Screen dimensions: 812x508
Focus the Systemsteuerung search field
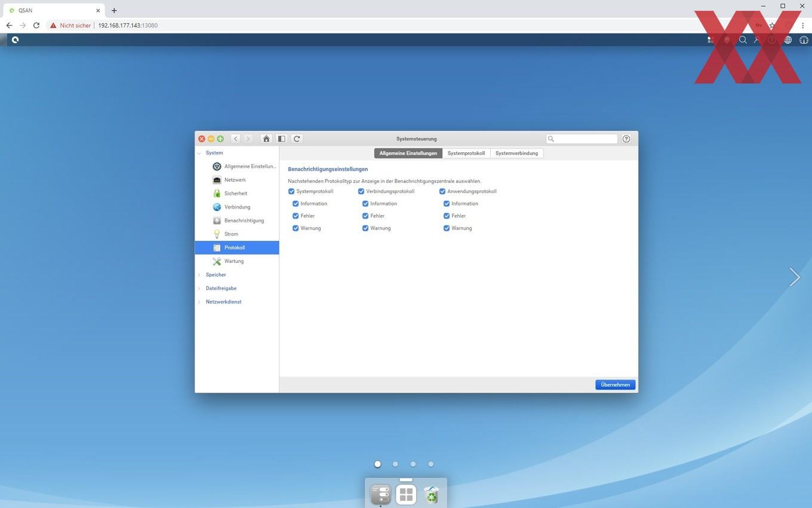tap(582, 139)
